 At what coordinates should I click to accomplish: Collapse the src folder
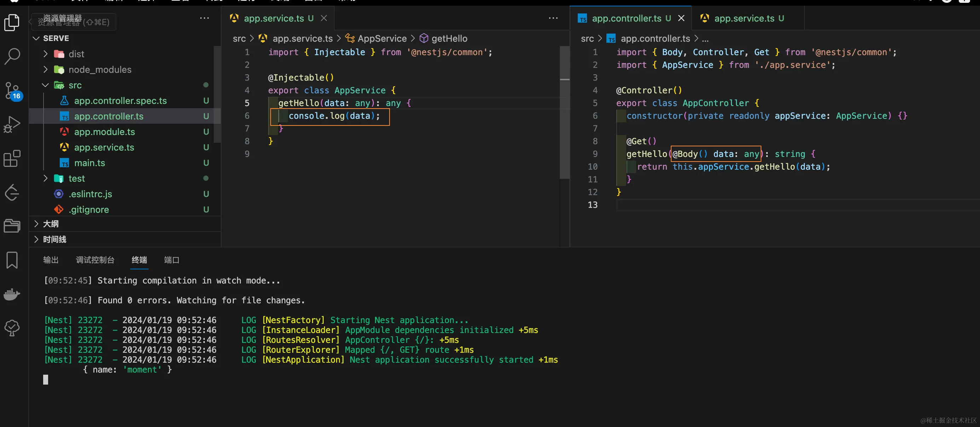pyautogui.click(x=75, y=85)
